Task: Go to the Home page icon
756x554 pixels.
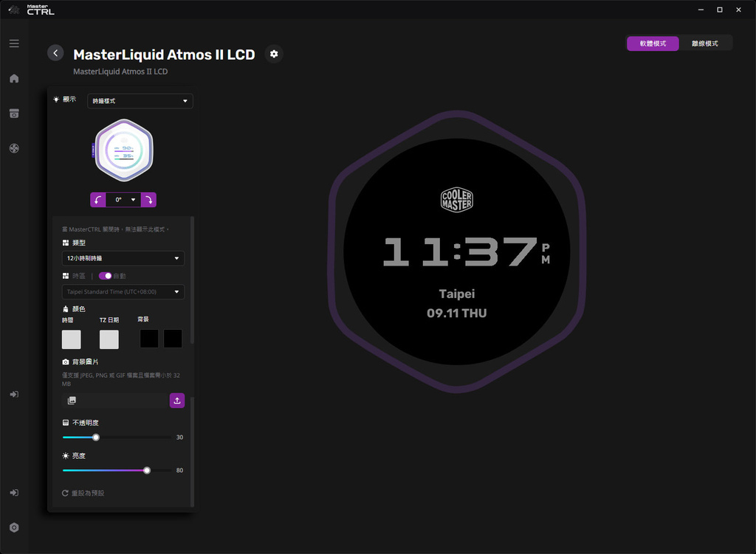Action: tap(14, 78)
